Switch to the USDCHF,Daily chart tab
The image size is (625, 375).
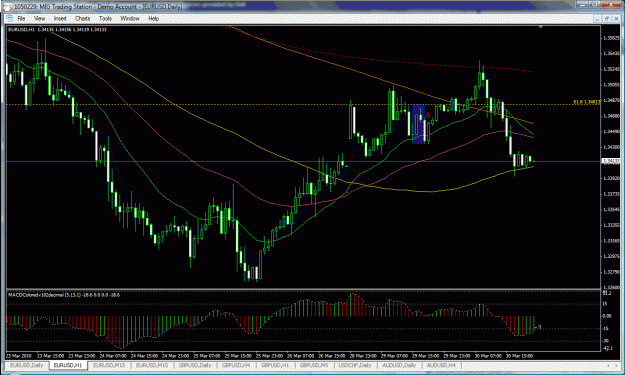[355, 365]
